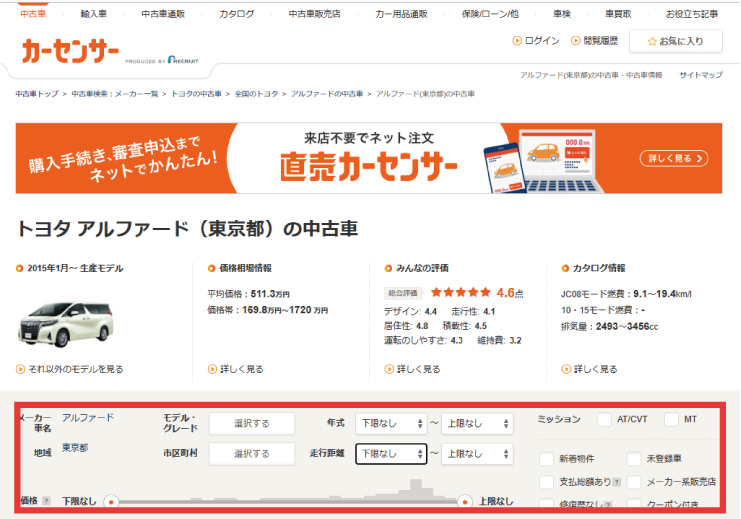Click the help icon next to 支払総額あり
This screenshot has width=741, height=519.
pyautogui.click(x=617, y=482)
